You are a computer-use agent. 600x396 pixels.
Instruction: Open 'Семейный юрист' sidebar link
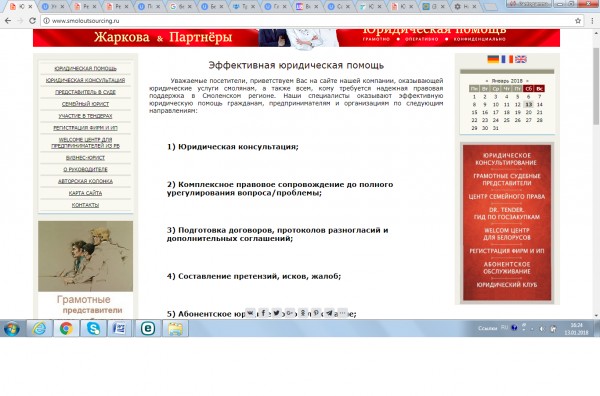click(x=85, y=104)
